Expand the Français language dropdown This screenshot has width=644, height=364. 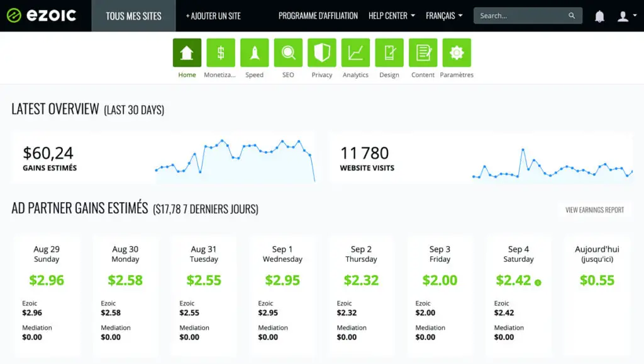[444, 16]
